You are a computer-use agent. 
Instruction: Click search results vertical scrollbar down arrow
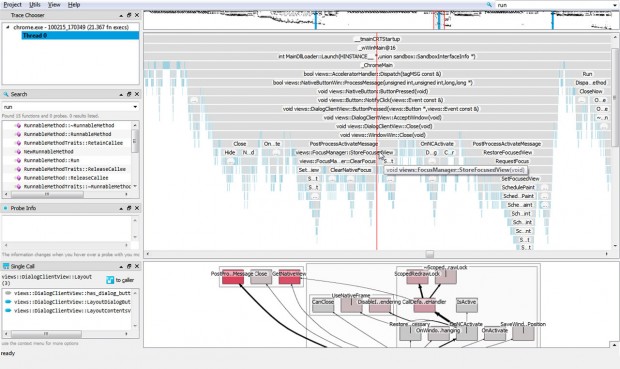coord(135,186)
